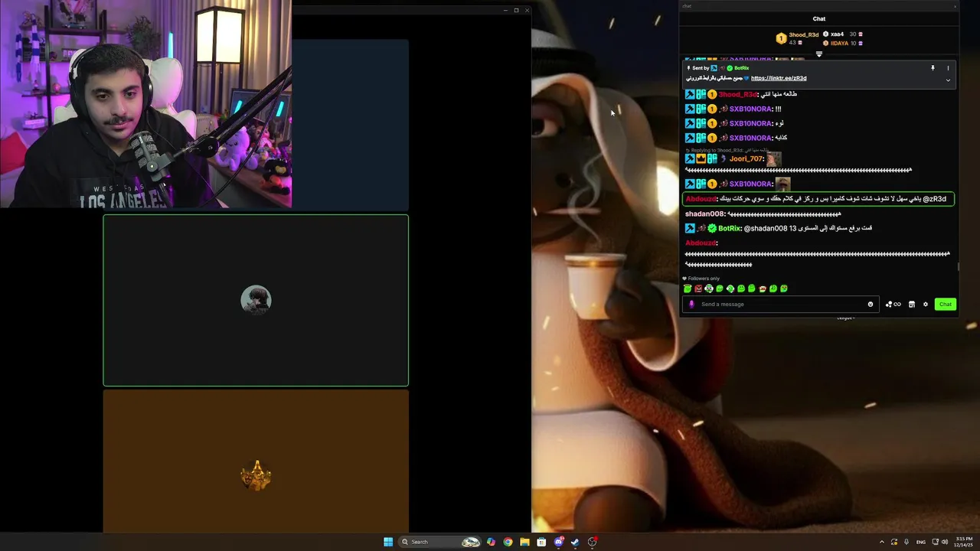Screen dimensions: 980x551
Task: Click Abdouzd username in highlighted message
Action: [701, 199]
